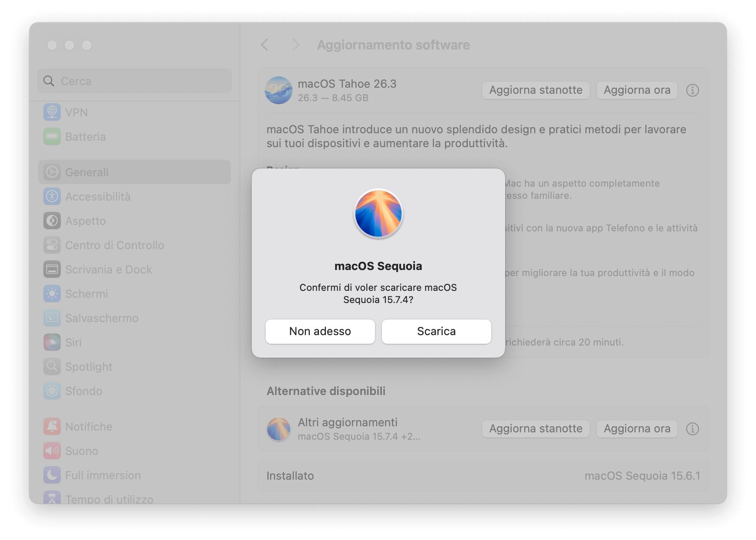
Task: Click the Cerca search field
Action: pyautogui.click(x=135, y=81)
